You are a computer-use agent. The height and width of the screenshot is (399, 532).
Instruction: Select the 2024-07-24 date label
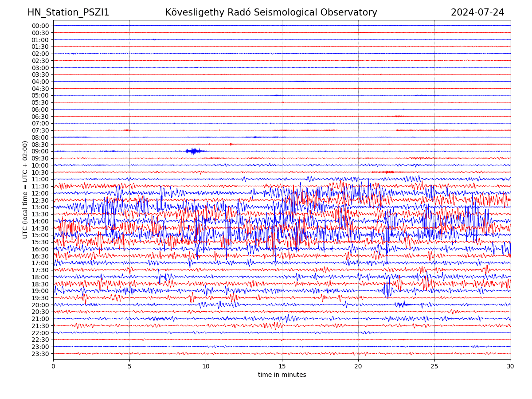point(477,12)
